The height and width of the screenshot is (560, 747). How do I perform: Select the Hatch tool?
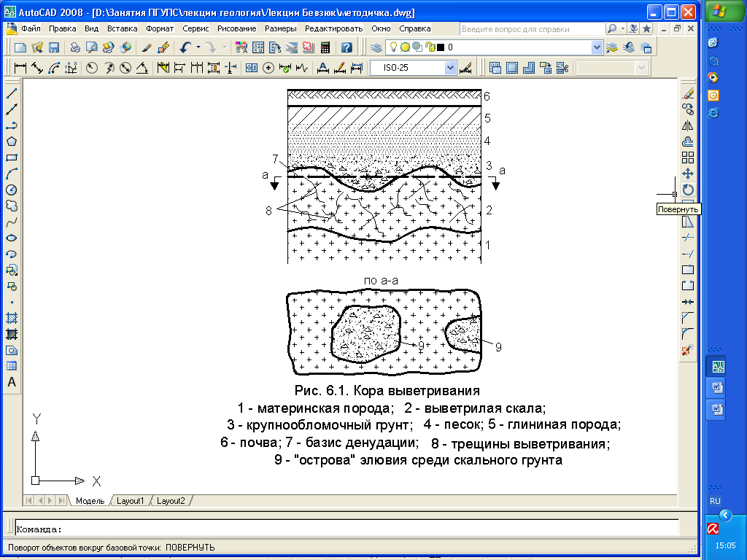click(12, 318)
